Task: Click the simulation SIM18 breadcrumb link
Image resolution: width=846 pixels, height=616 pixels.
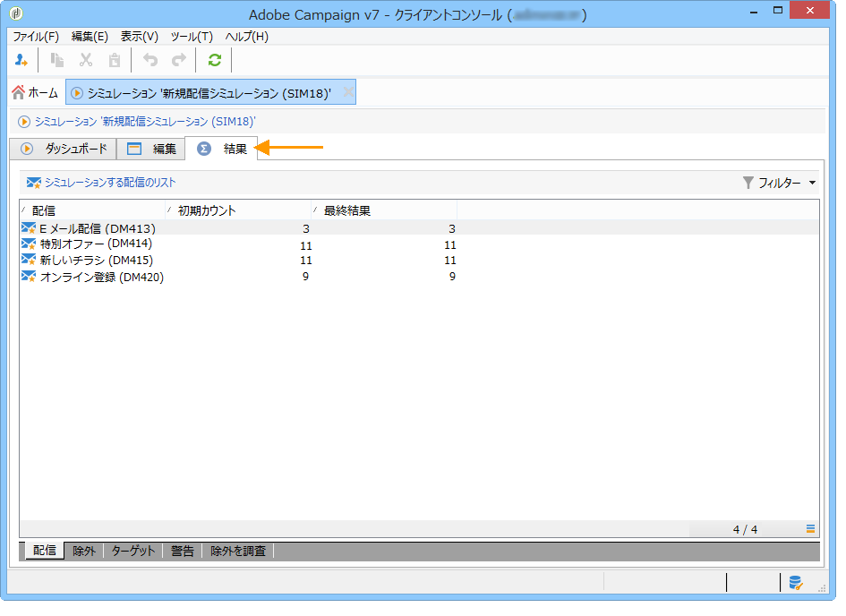Action: pos(145,122)
